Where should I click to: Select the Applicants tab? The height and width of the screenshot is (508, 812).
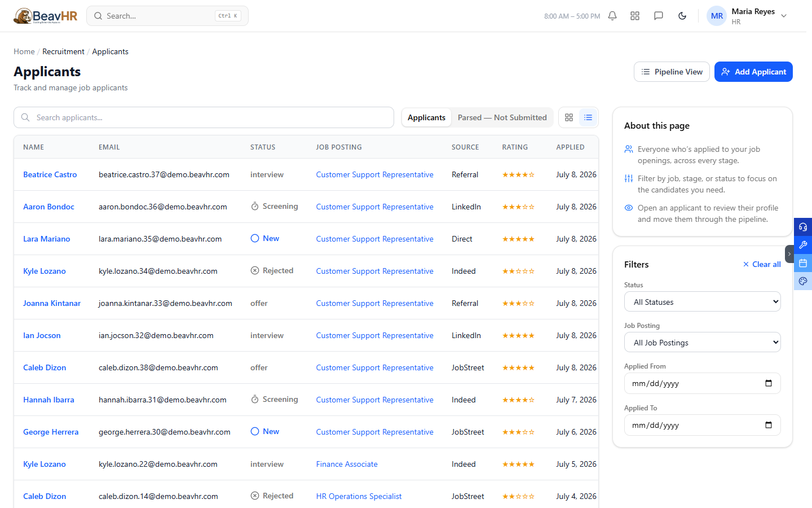tap(426, 117)
